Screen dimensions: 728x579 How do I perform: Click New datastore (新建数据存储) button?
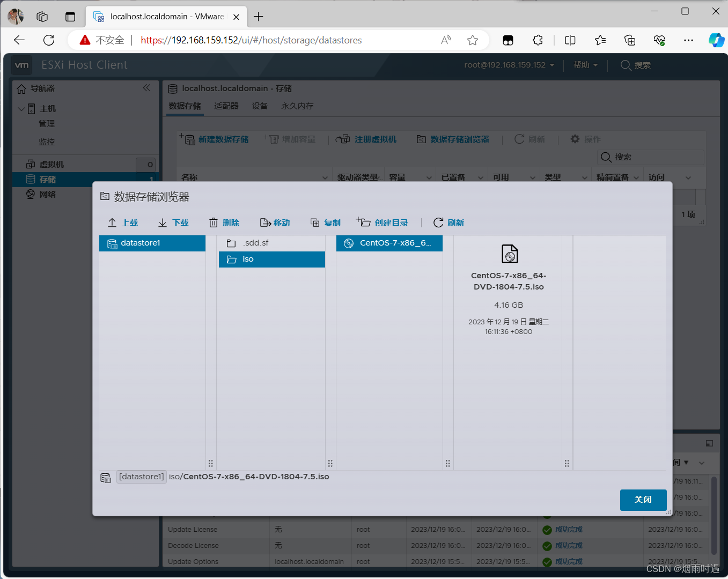[x=214, y=139]
